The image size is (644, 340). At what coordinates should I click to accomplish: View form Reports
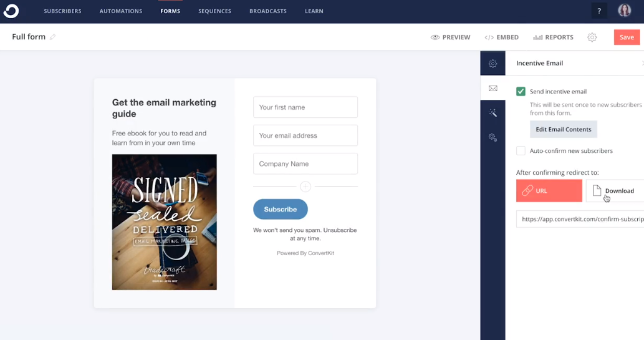[553, 37]
